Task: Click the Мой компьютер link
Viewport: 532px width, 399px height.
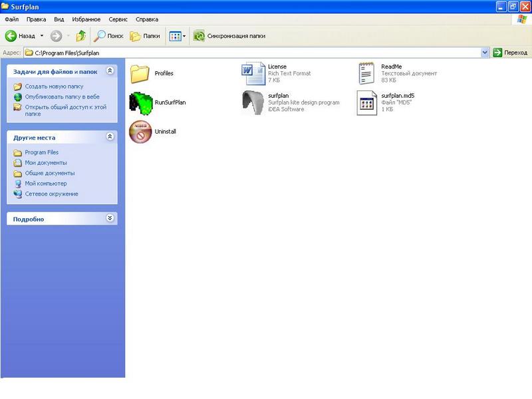Action: pyautogui.click(x=45, y=184)
